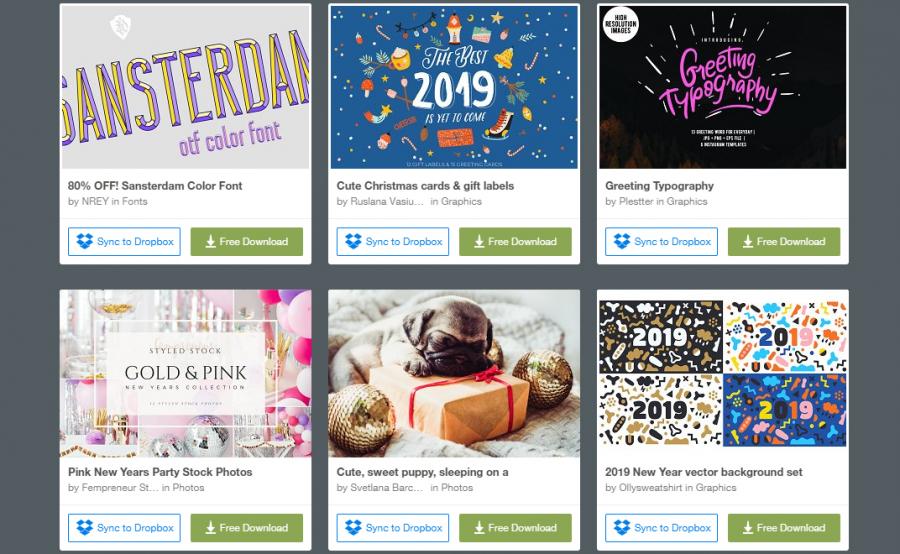
Task: Click the Dropbox icon under Pink New Years Party
Action: tap(85, 528)
